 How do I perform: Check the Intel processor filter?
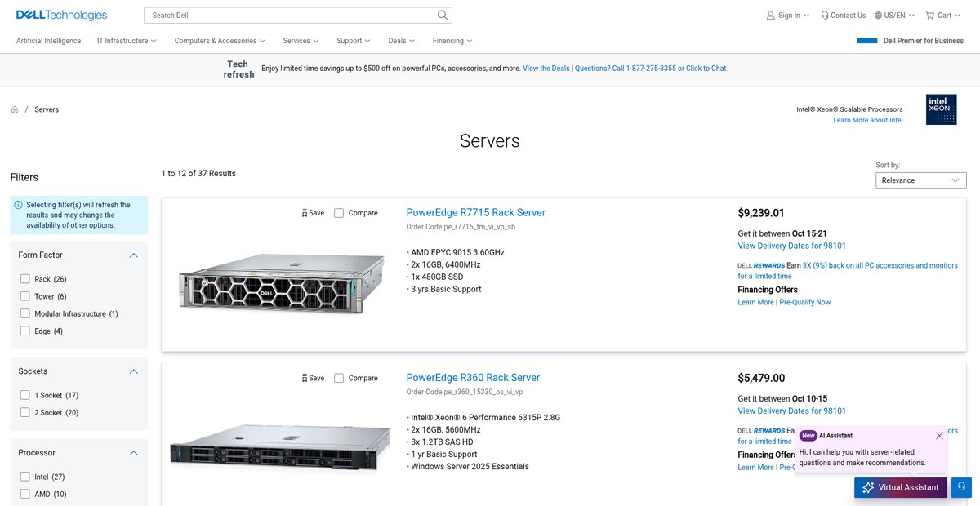click(x=25, y=477)
